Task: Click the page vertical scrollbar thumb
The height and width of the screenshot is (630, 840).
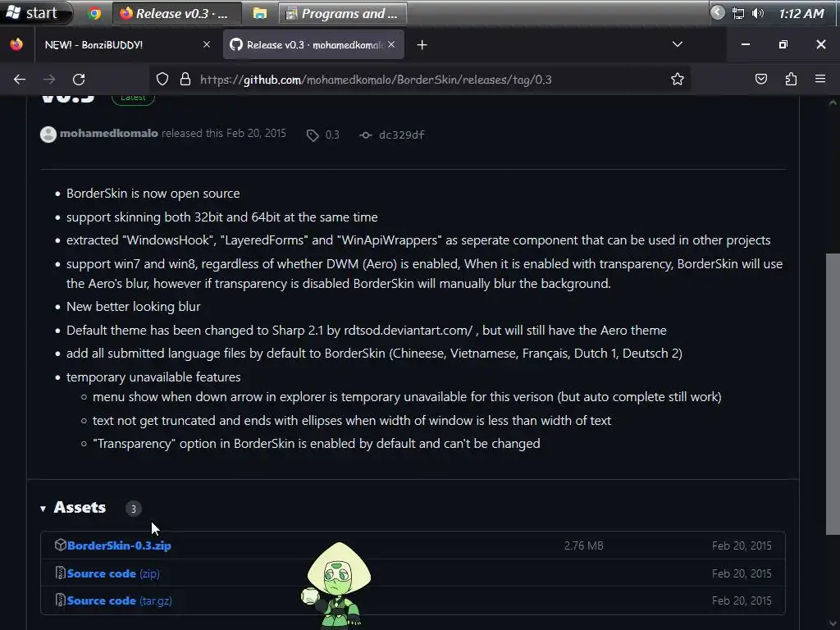Action: [833, 394]
